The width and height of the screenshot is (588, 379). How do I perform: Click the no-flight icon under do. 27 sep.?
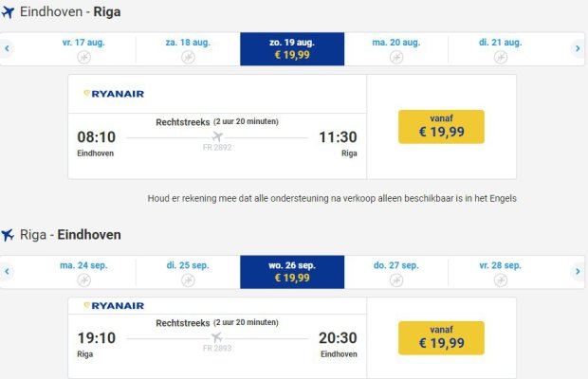tap(395, 280)
